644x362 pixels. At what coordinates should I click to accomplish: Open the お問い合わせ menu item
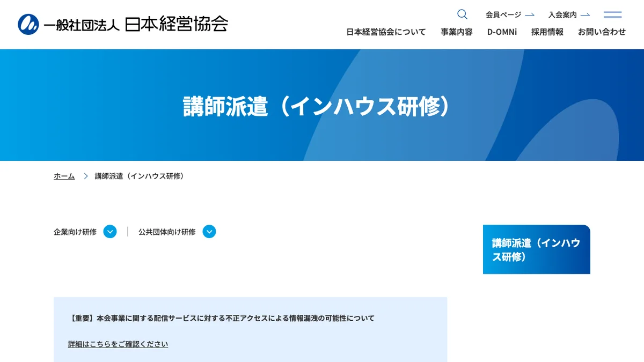pos(602,32)
